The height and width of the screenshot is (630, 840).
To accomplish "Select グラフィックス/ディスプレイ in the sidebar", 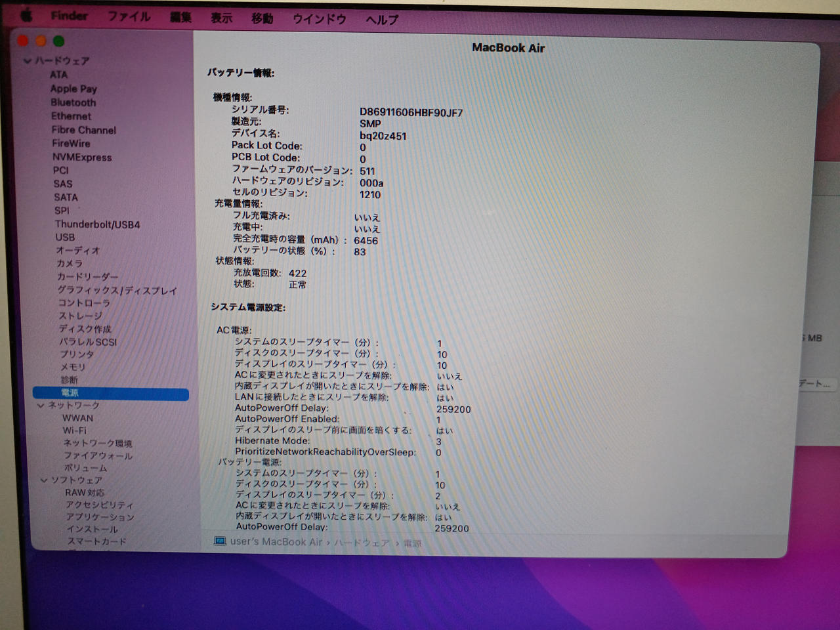I will pos(117,291).
